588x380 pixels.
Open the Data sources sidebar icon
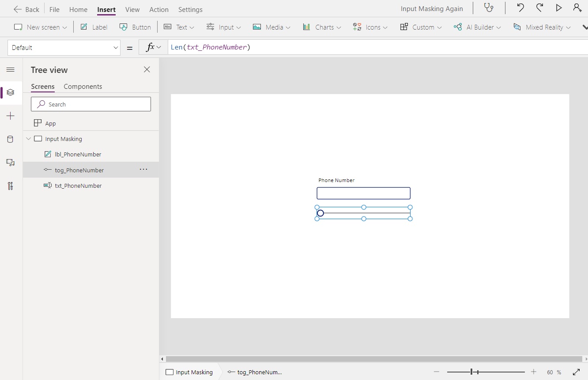pyautogui.click(x=11, y=140)
